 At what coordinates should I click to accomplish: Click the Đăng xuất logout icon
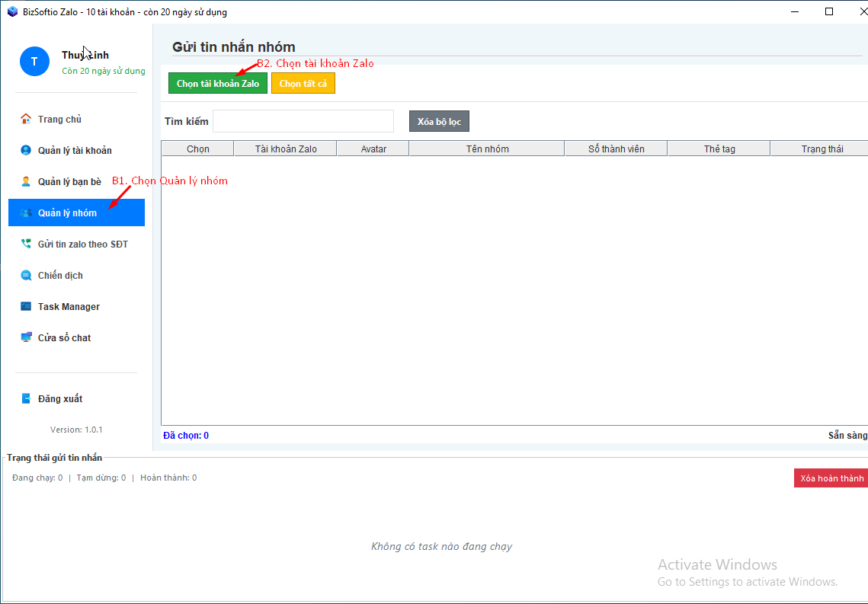26,398
